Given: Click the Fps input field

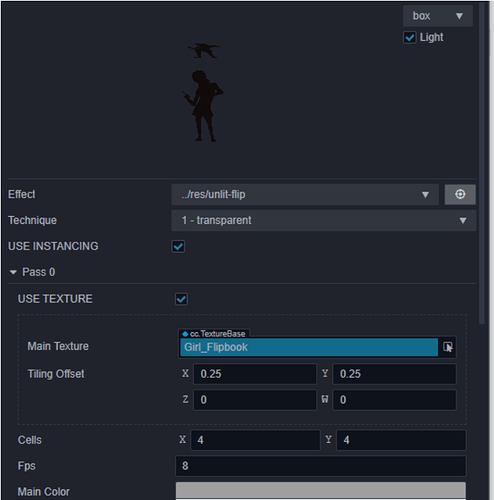Looking at the screenshot, I should click(x=321, y=466).
